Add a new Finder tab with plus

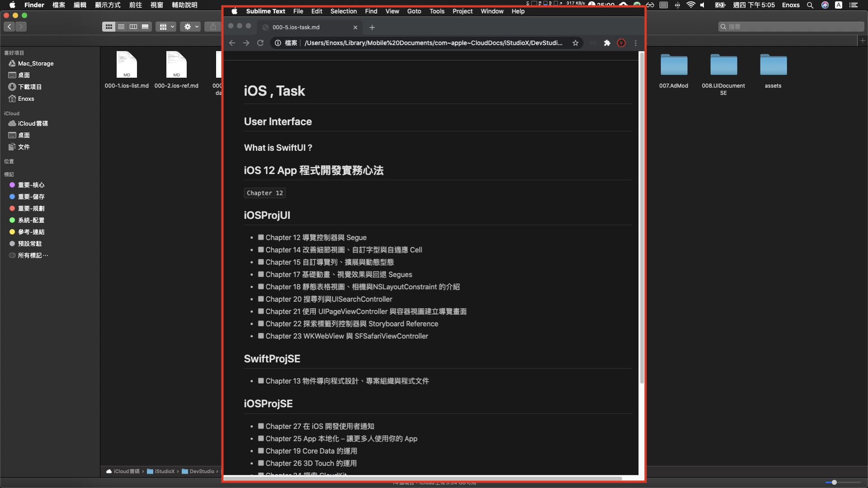863,41
